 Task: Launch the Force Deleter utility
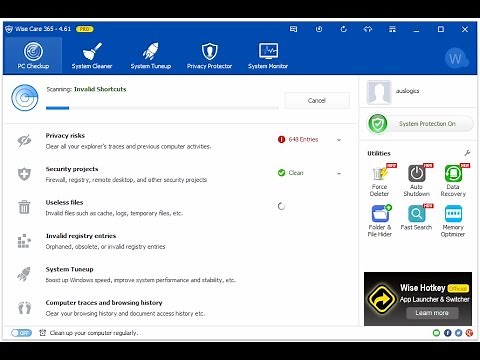(x=379, y=180)
